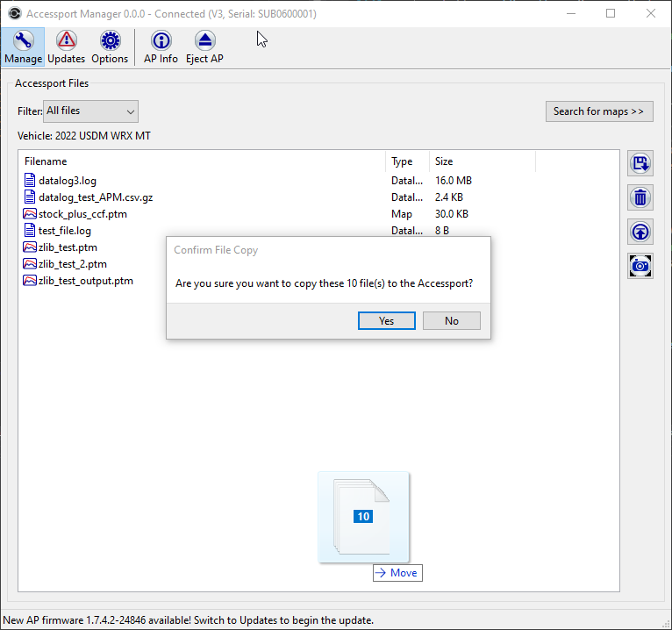Screen dimensions: 672x630
Task: Click the upload to Accessport icon
Action: pos(640,232)
